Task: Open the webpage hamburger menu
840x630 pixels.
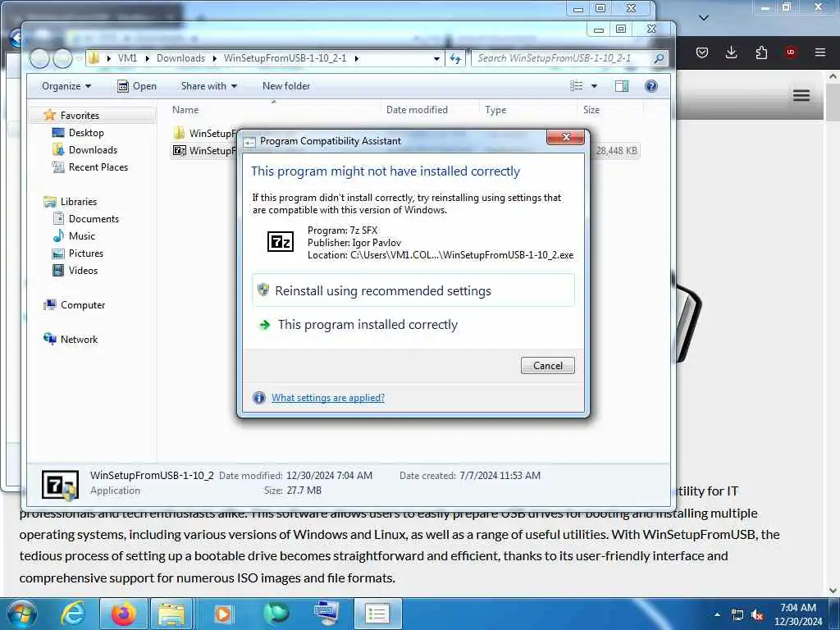Action: 801,95
